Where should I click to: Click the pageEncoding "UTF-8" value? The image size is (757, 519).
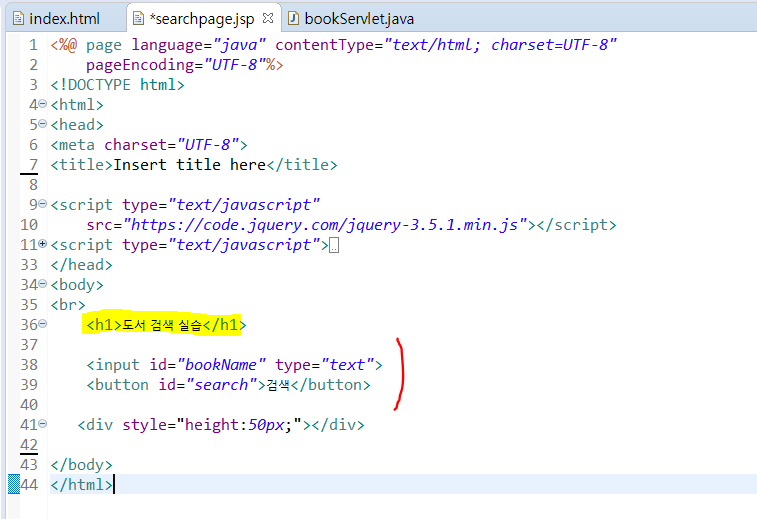click(x=235, y=65)
